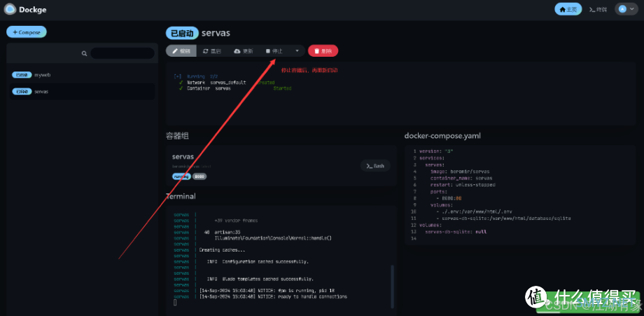Click the servas container name heading

click(x=183, y=156)
